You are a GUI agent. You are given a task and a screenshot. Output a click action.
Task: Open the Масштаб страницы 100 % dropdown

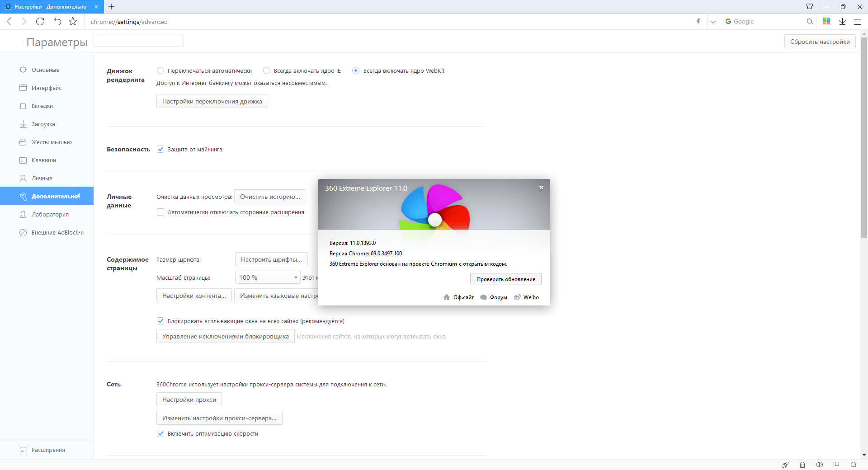click(x=268, y=277)
